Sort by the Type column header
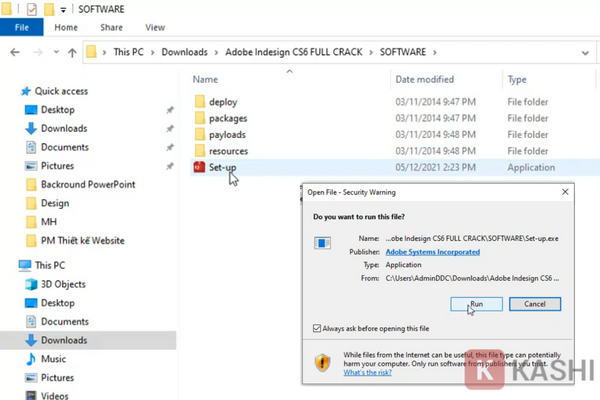The image size is (600, 400). (517, 80)
